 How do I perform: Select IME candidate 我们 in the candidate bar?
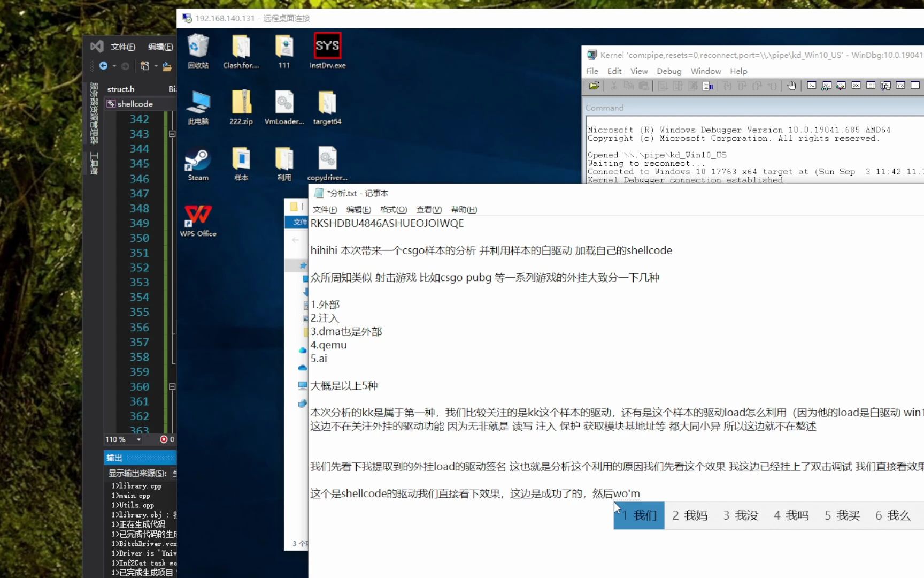pyautogui.click(x=638, y=515)
